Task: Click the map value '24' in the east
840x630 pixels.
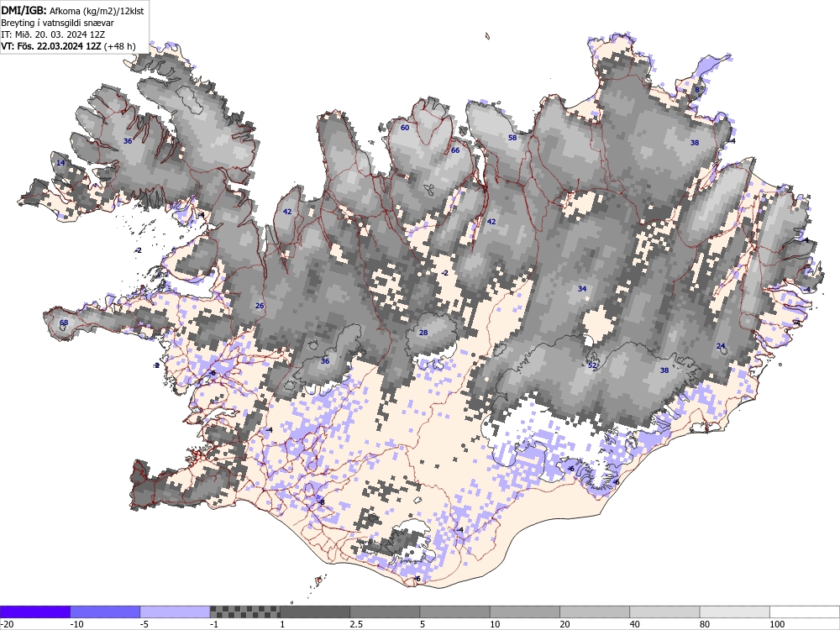Action: click(x=721, y=346)
